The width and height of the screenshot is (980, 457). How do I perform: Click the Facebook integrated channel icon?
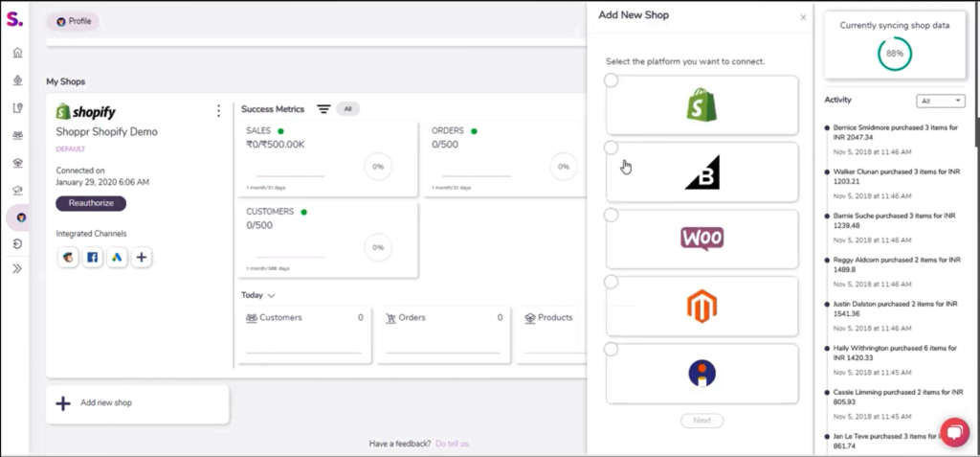tap(93, 257)
